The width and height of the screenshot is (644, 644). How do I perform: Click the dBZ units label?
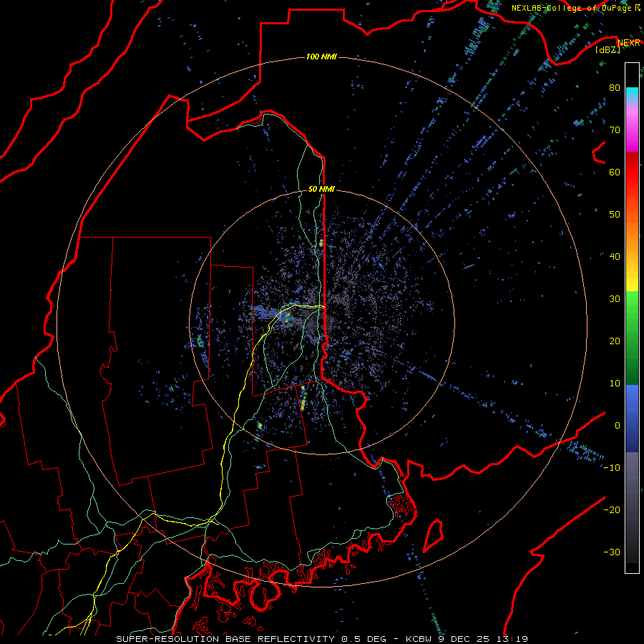pyautogui.click(x=608, y=49)
